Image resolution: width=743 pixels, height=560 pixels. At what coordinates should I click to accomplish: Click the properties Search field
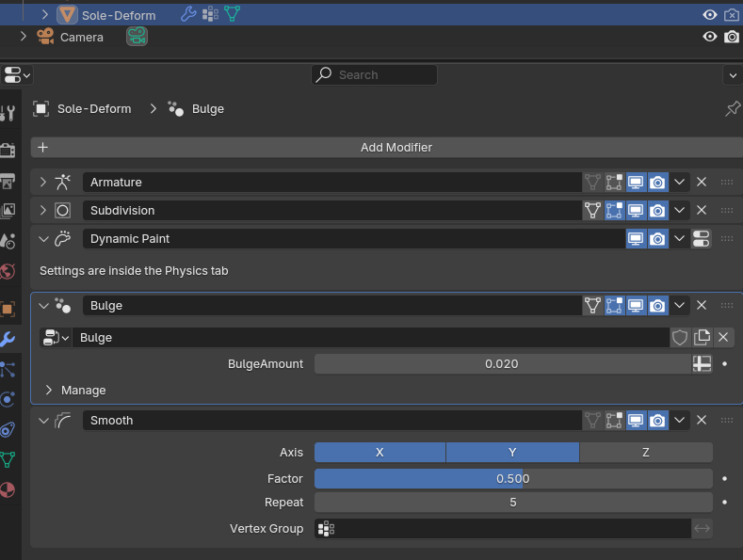click(x=375, y=75)
